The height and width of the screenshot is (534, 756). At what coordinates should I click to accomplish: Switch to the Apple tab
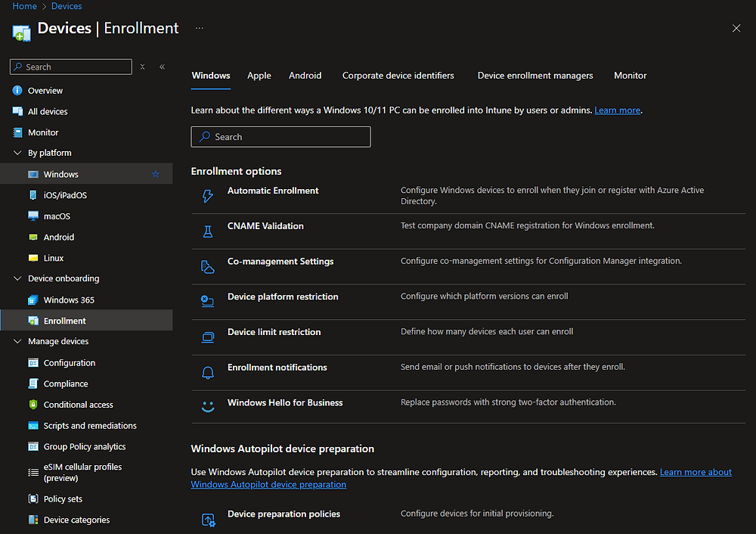pos(259,76)
